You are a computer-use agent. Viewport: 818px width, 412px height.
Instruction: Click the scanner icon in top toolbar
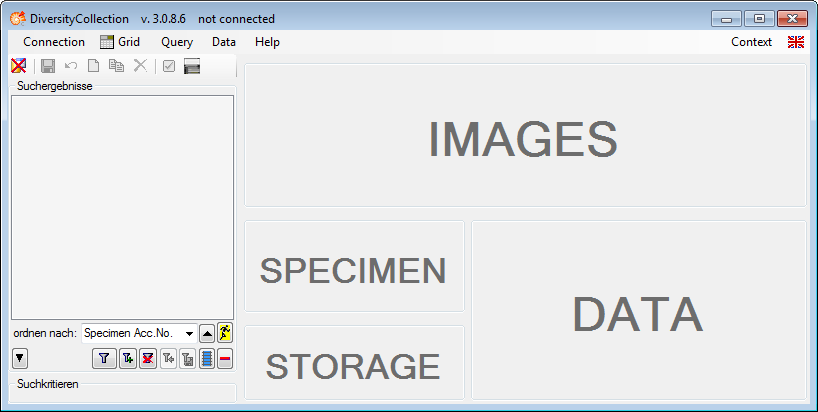click(192, 66)
